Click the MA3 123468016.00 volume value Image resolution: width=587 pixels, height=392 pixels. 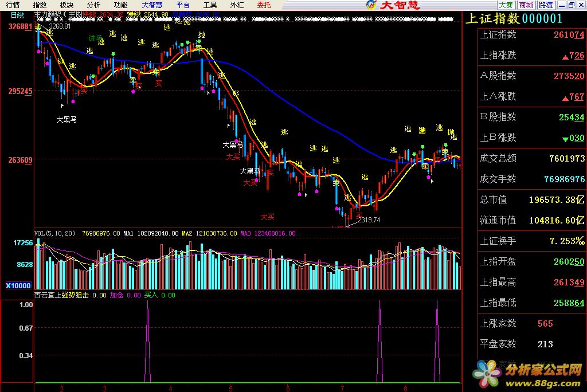click(x=268, y=233)
